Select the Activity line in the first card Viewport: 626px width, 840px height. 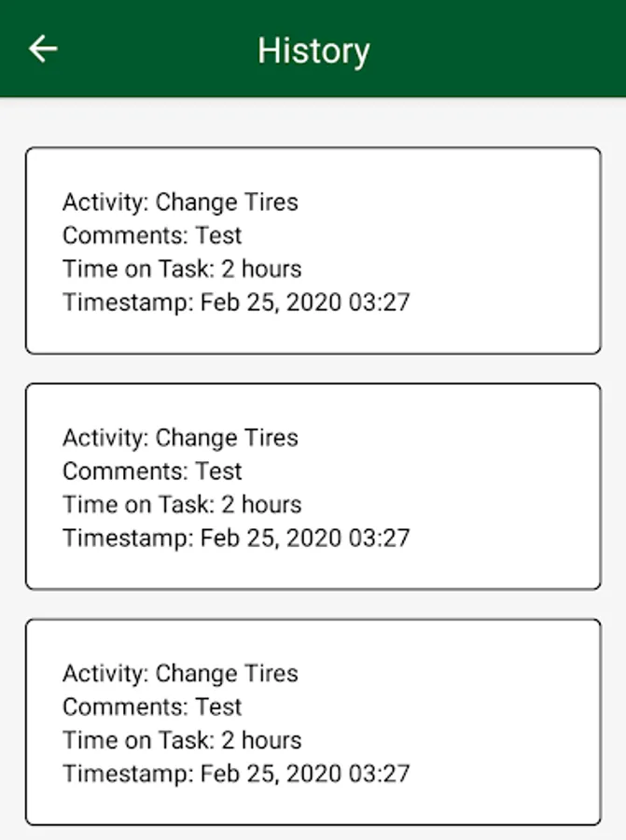coord(180,203)
